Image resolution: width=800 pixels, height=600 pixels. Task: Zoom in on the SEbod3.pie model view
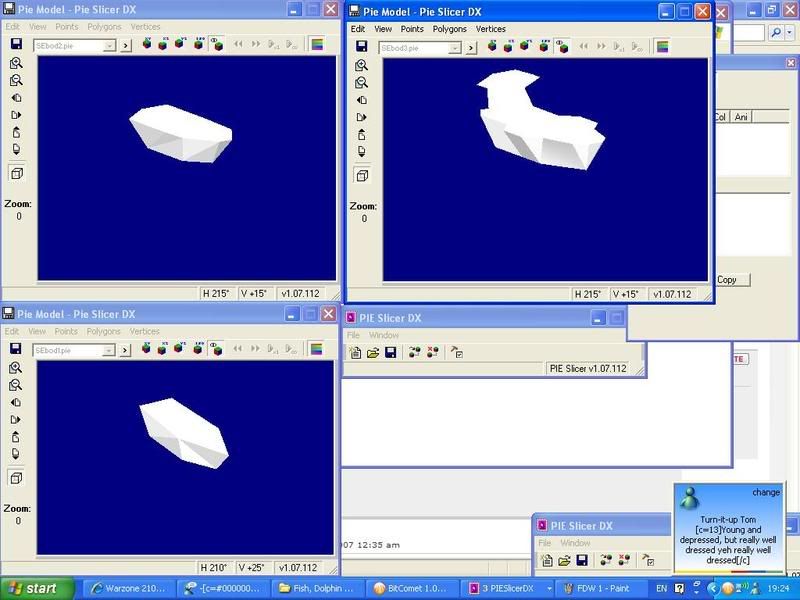(x=362, y=65)
